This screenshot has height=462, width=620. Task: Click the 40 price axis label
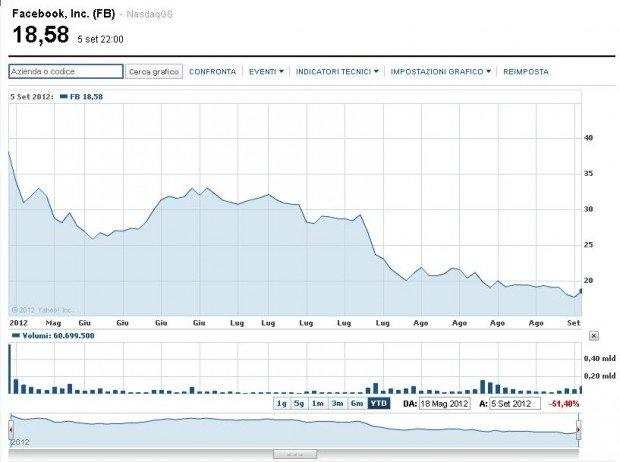point(588,138)
